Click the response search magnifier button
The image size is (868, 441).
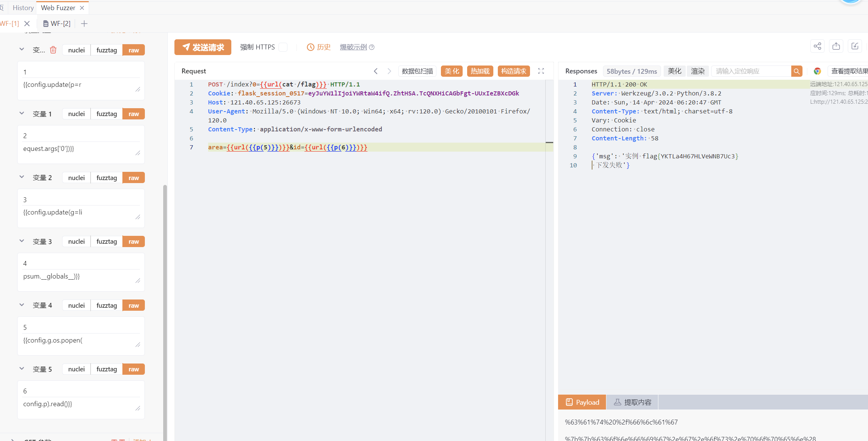(797, 71)
